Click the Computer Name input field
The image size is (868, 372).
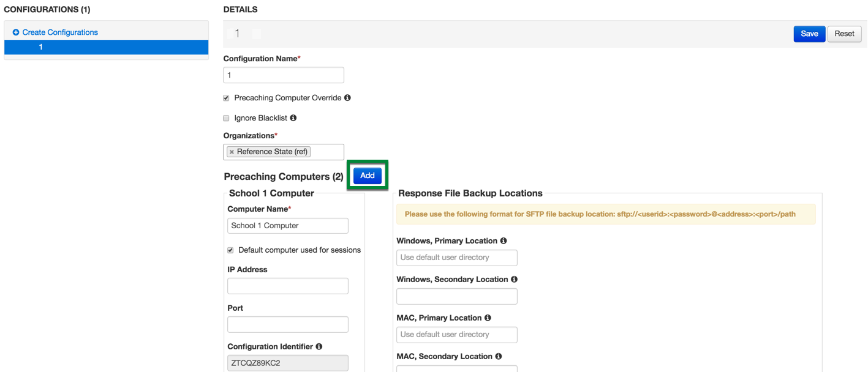288,226
